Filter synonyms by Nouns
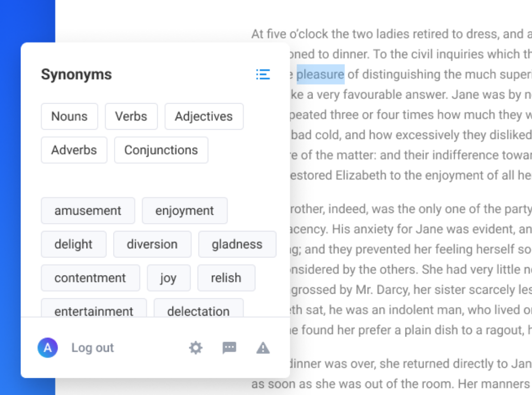Image resolution: width=532 pixels, height=395 pixels. coord(69,116)
